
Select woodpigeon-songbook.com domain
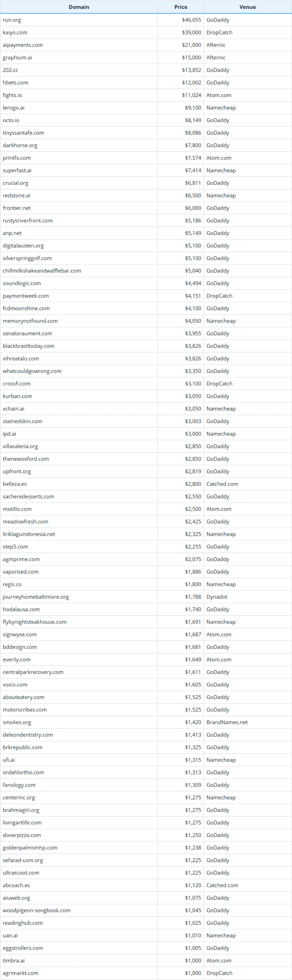(37, 910)
